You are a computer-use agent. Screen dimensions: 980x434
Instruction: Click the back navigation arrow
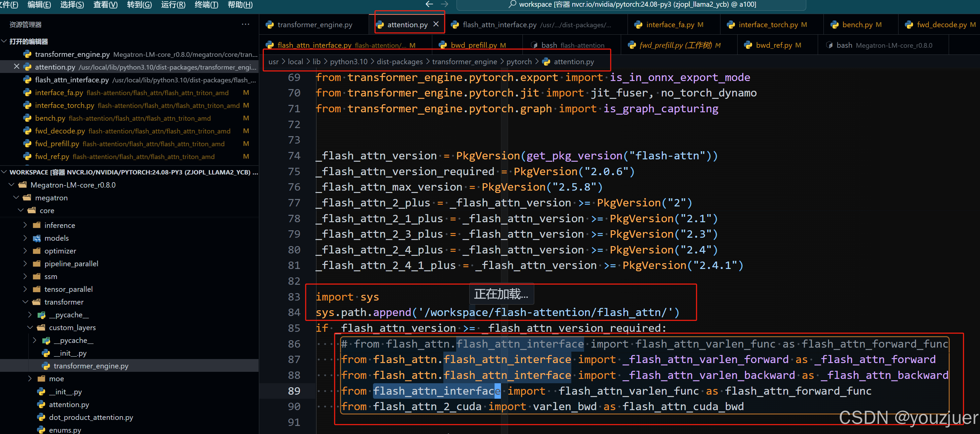(x=429, y=4)
